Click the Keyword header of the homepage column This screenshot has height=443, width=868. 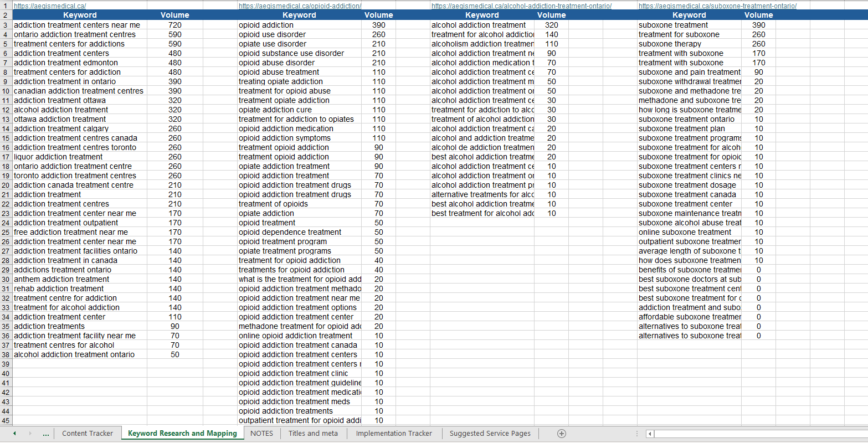pyautogui.click(x=80, y=16)
